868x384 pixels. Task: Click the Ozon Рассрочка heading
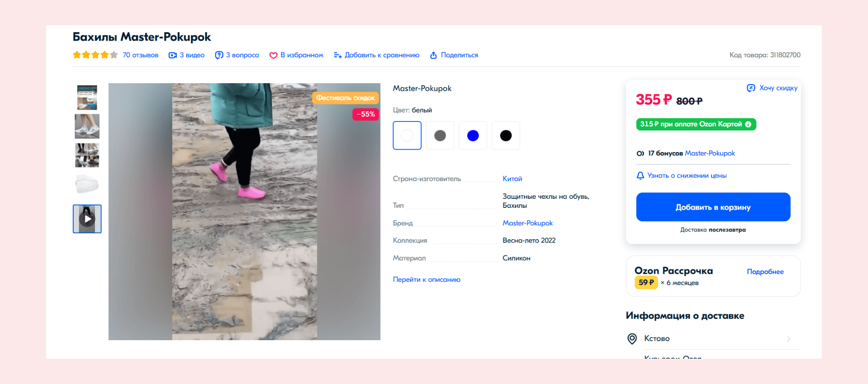click(674, 271)
